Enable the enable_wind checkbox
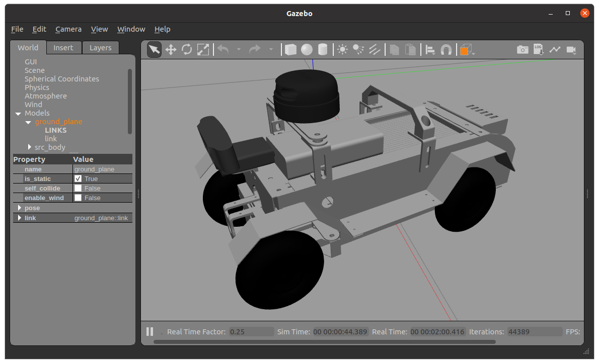This screenshot has height=364, width=599. coord(78,198)
